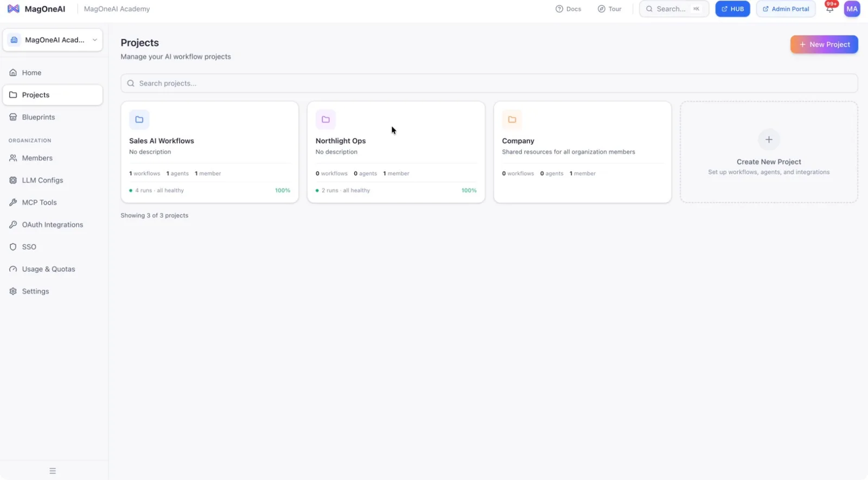The height and width of the screenshot is (480, 868).
Task: Open notifications bell icon
Action: coord(829,9)
